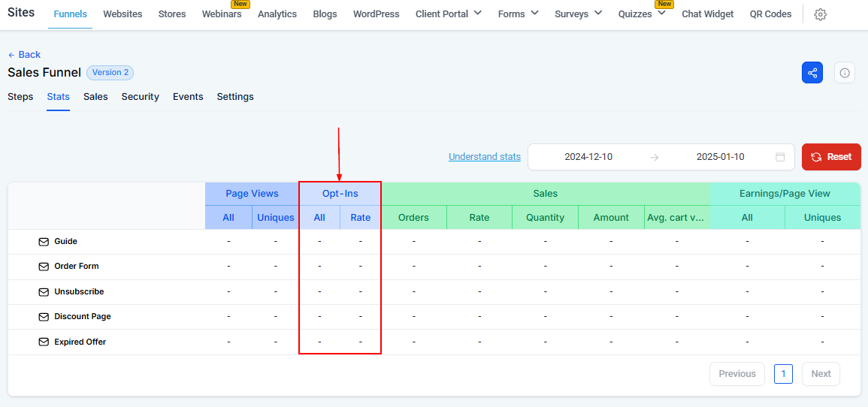868x407 pixels.
Task: Go to Blogs section
Action: click(x=325, y=14)
